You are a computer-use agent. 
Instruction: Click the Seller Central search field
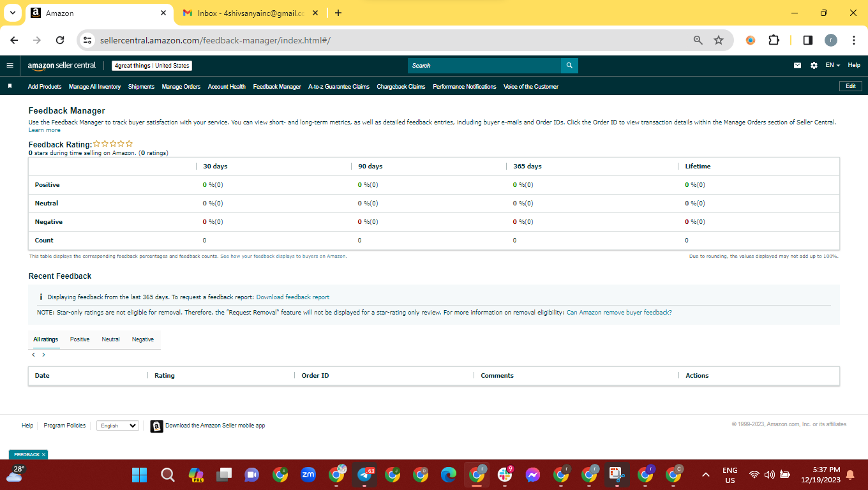click(x=484, y=65)
